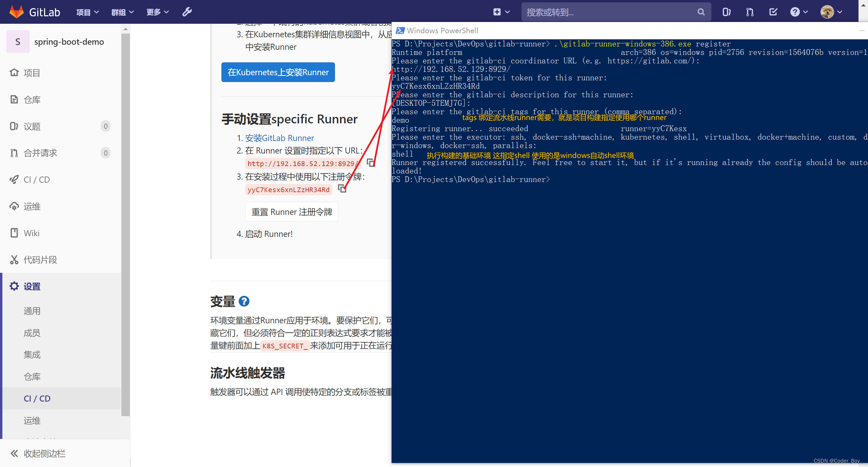Click the K8S_SECRET_ code text
Image resolution: width=868 pixels, height=467 pixels.
[285, 346]
